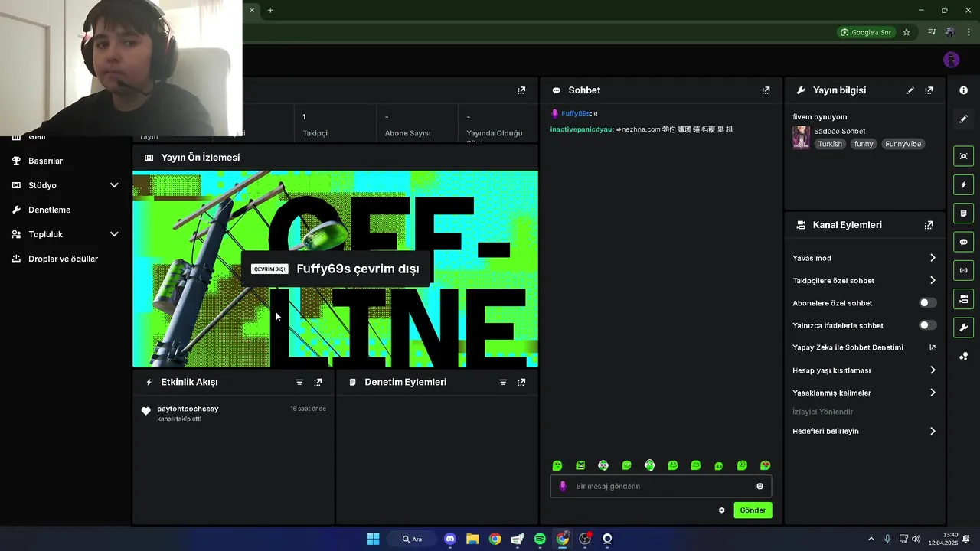Edit stream info with Yayın bilgisi pencil
980x551 pixels.
910,90
